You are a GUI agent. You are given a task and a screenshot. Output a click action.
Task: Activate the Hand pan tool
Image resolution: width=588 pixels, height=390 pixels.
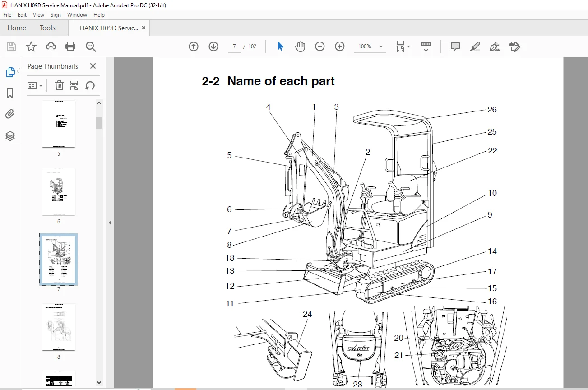pyautogui.click(x=300, y=46)
